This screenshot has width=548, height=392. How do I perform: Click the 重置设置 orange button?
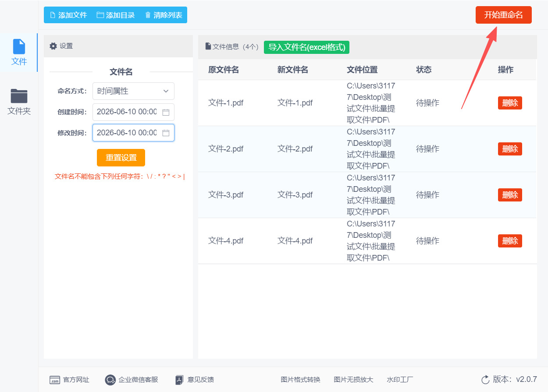click(x=121, y=158)
